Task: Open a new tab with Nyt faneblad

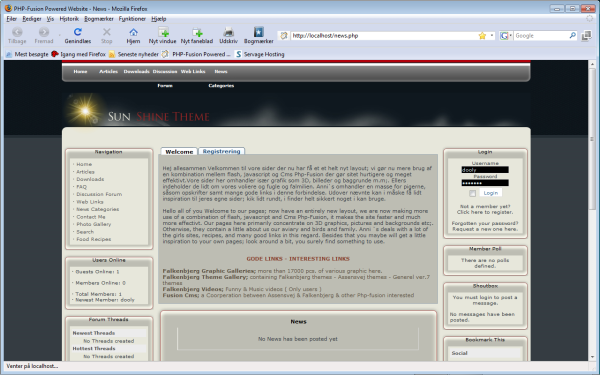Action: [x=197, y=32]
